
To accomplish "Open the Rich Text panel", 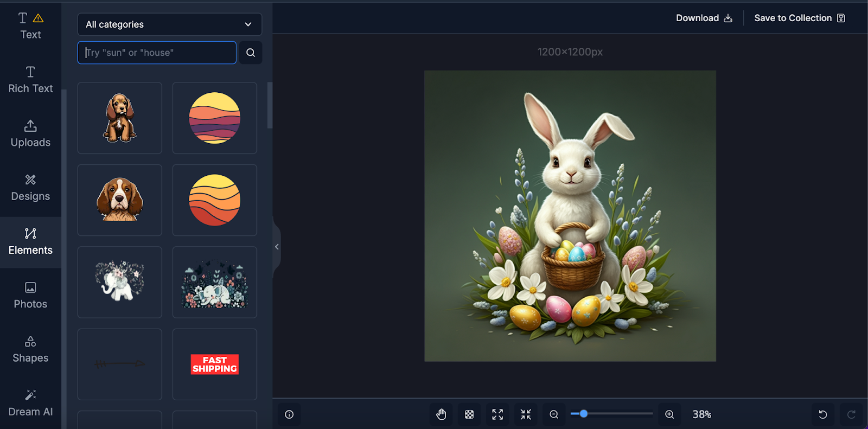I will 30,80.
